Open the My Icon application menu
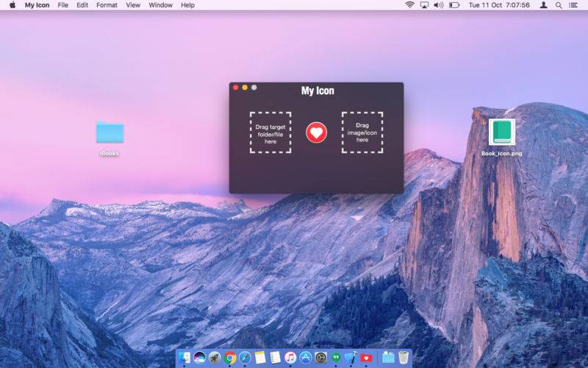 (37, 5)
